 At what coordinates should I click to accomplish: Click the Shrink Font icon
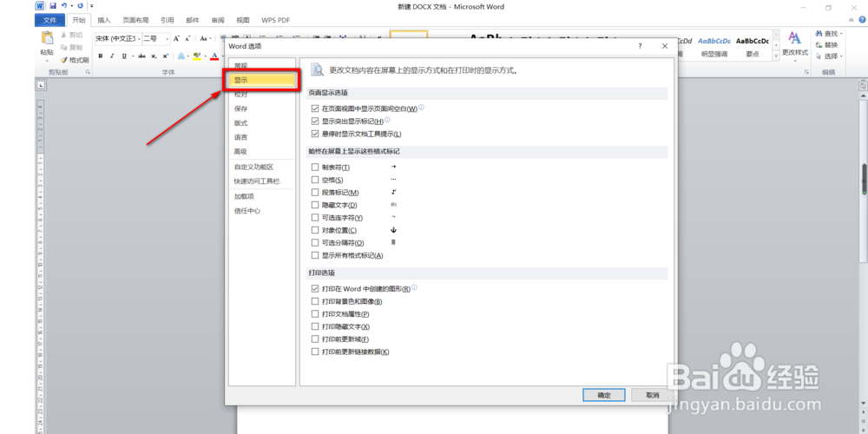pos(187,39)
